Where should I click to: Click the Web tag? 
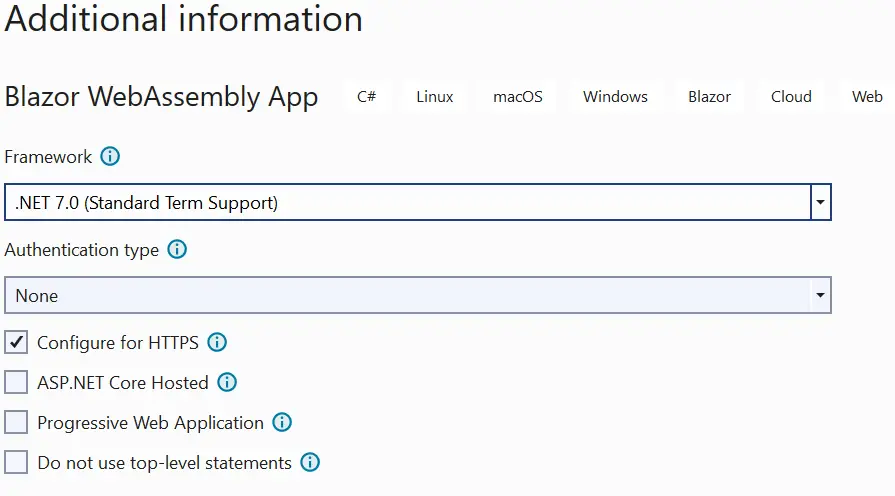click(867, 96)
